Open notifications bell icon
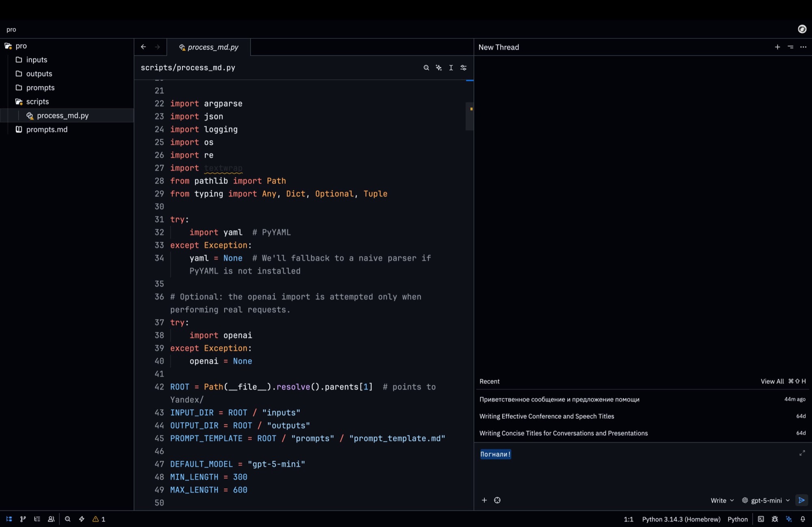Image resolution: width=812 pixels, height=527 pixels. click(803, 519)
